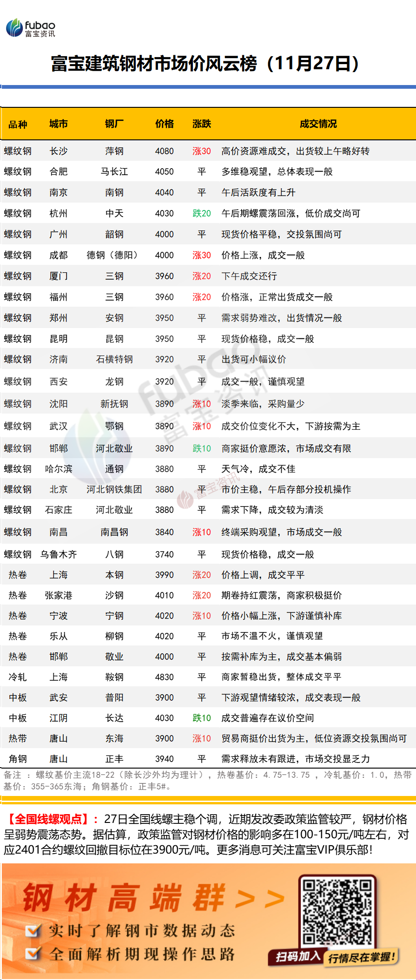Click the 备注 footnote text
Viewport: 416px width, 980px height.
pyautogui.click(x=208, y=781)
